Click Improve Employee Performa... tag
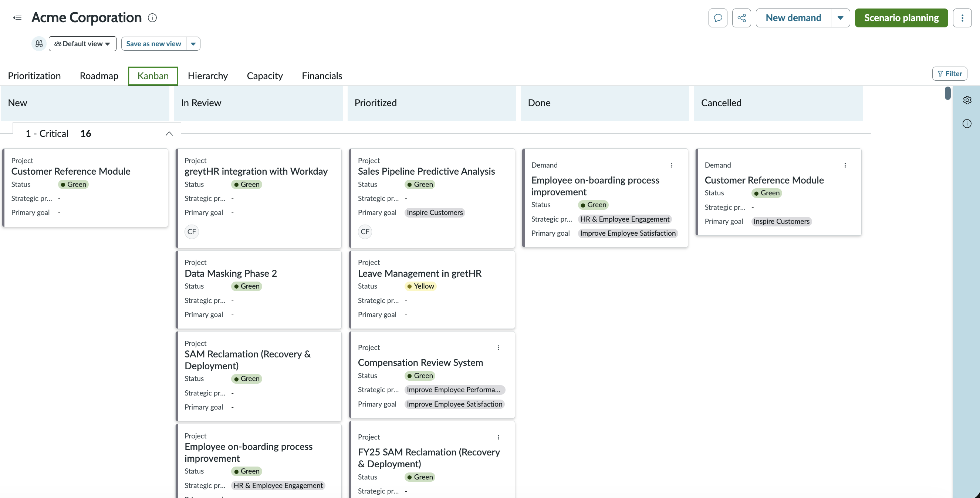 point(454,390)
